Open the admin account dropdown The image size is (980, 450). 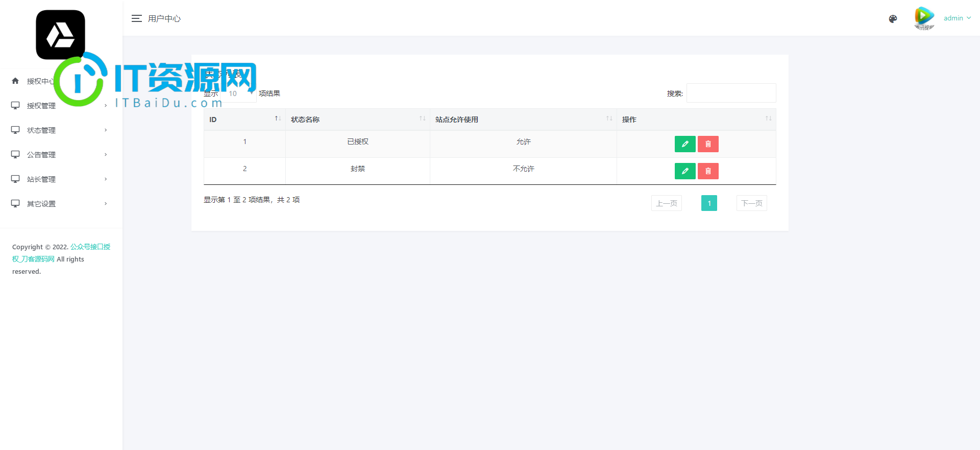[x=957, y=18]
